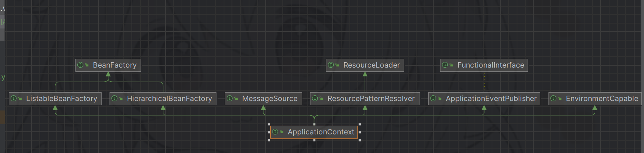Click the interface icon on BeanFactory node
Image resolution: width=644 pixels, height=153 pixels.
coord(80,65)
